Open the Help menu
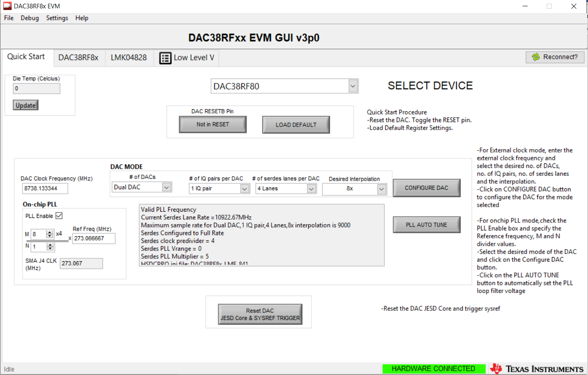The width and height of the screenshot is (588, 375). [x=82, y=18]
